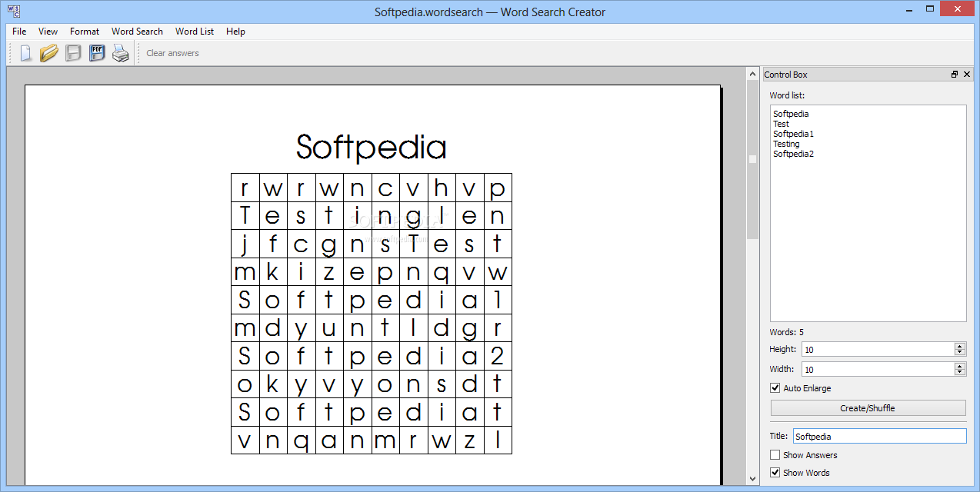Enable the Show Answers checkbox
Screen dimensions: 980x492
(775, 455)
